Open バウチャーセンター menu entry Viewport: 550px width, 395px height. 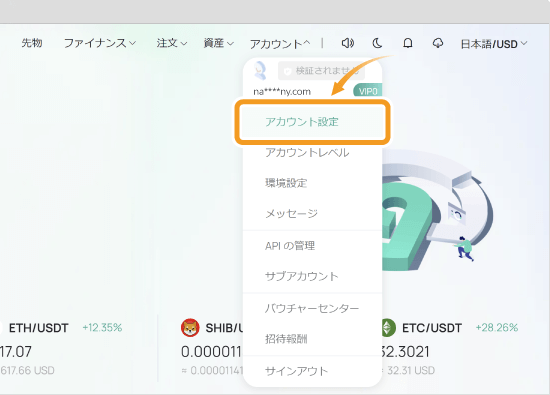tap(312, 308)
